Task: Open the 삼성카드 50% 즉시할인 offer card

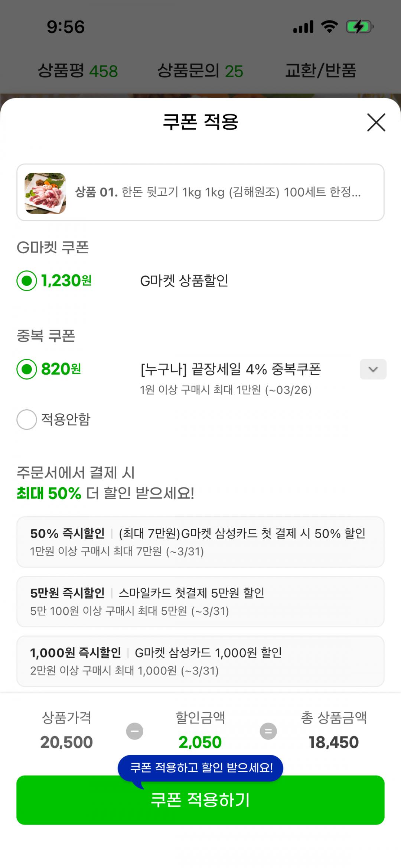Action: (x=200, y=542)
